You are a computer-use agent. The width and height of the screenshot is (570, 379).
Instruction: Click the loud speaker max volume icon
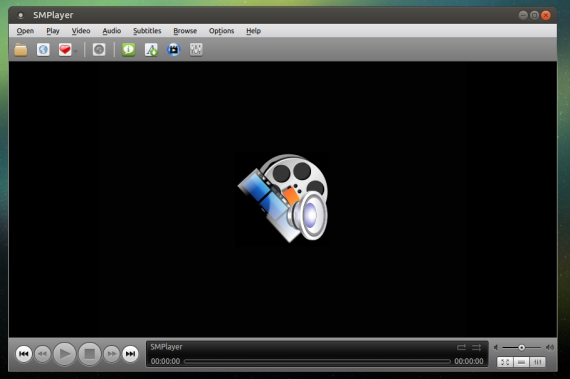(550, 348)
